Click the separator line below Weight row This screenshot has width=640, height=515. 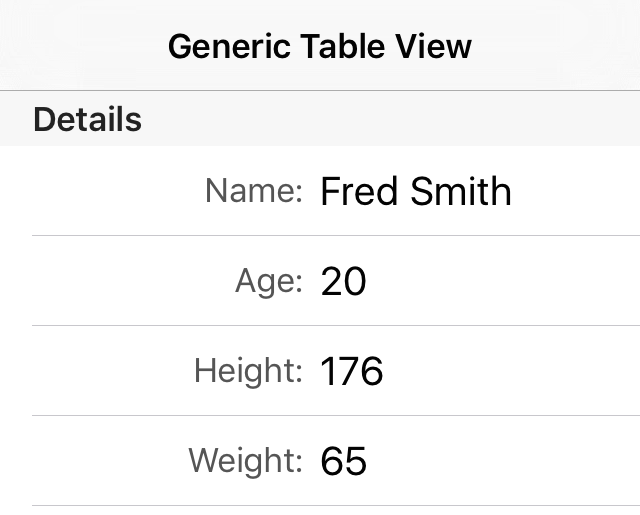336,506
